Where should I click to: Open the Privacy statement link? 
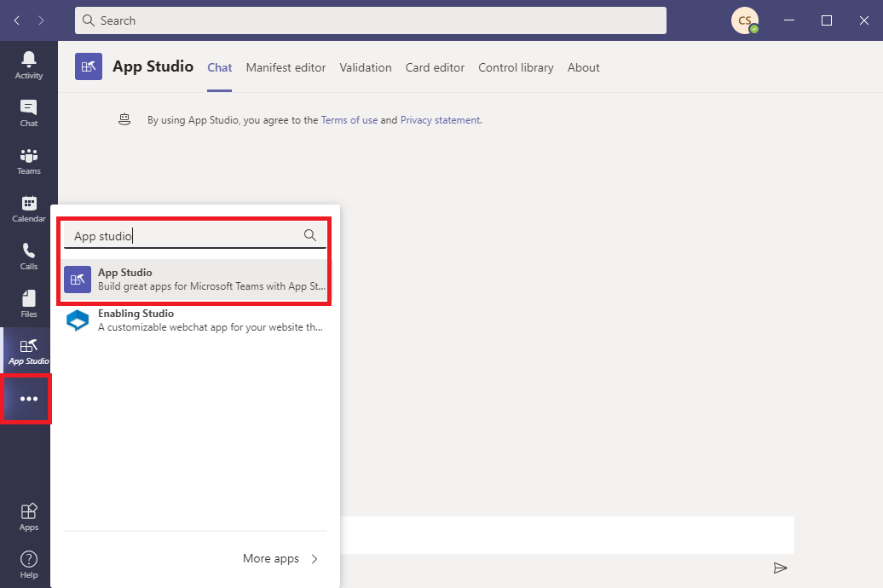coord(441,120)
